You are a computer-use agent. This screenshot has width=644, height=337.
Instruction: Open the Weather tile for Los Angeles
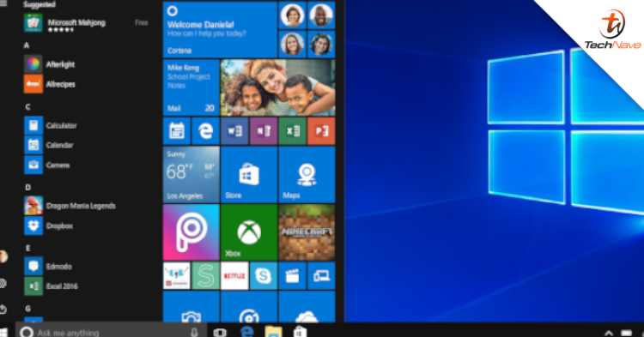click(191, 175)
